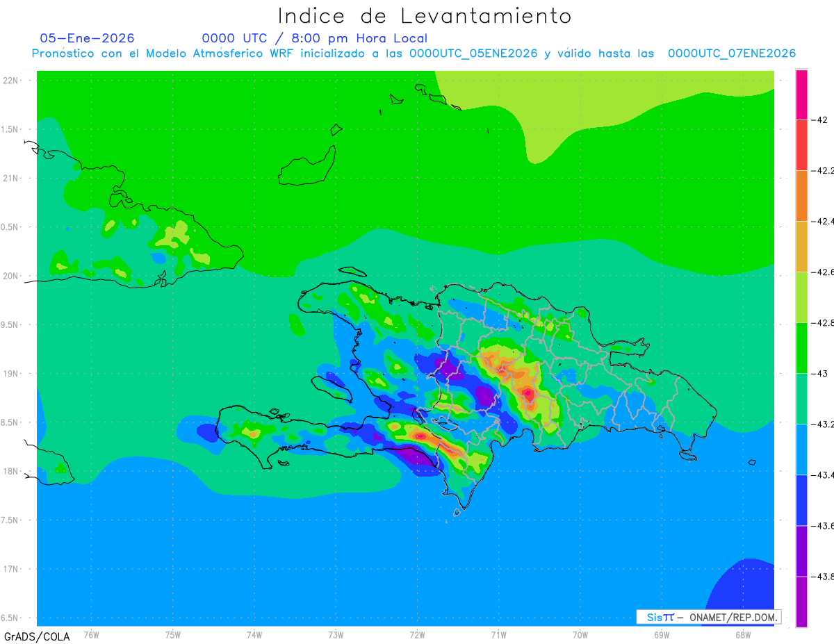Click the '18N' latitude label
Viewport: 834px width, 644px height.
pos(11,471)
